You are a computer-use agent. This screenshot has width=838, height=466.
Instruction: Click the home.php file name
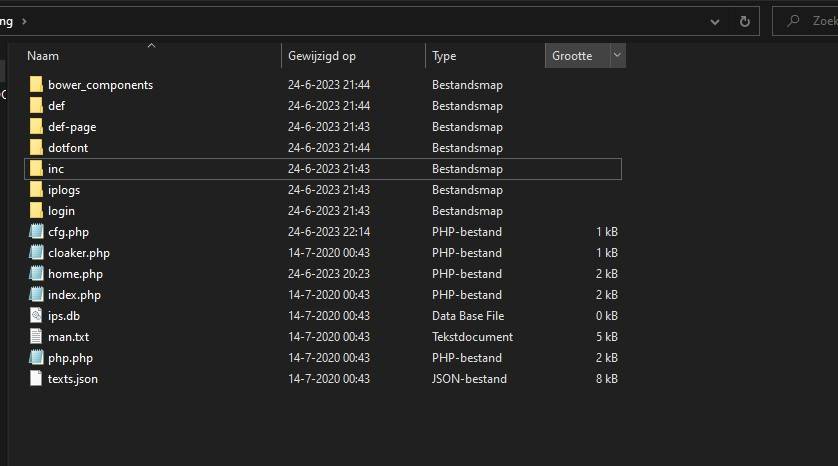pos(75,274)
